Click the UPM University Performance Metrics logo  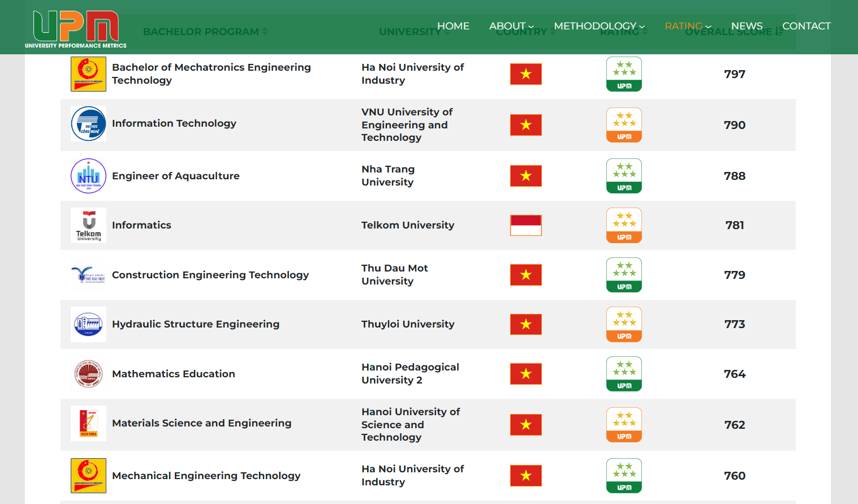coord(76,29)
